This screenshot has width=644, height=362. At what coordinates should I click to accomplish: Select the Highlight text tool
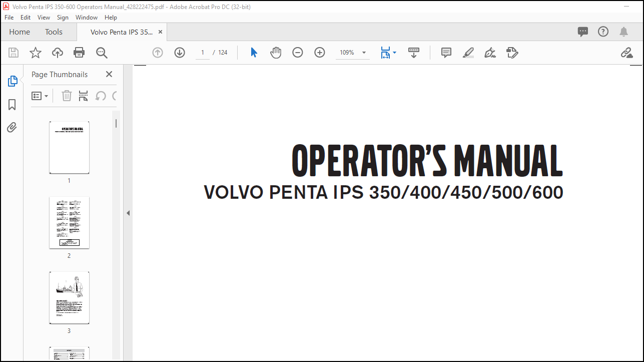click(x=468, y=53)
